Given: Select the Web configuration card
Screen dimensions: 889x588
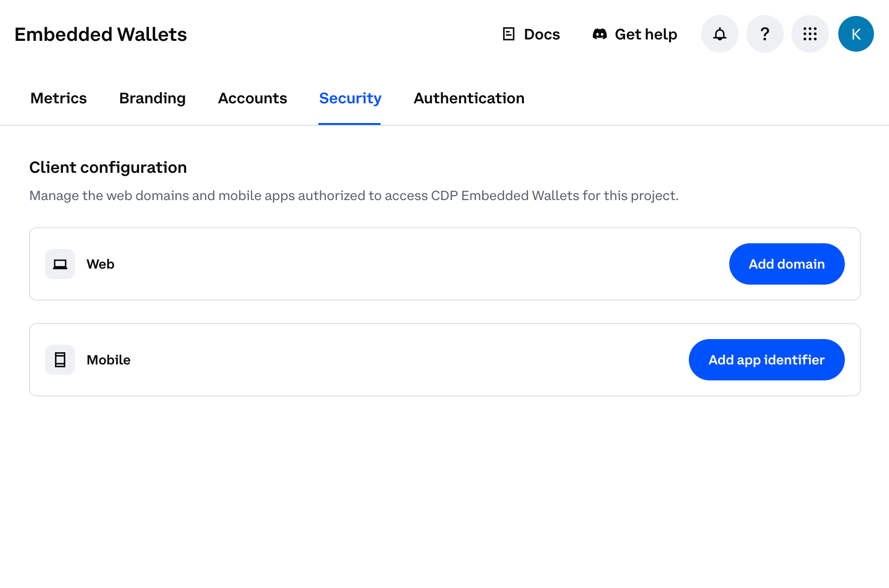Looking at the screenshot, I should point(376,264).
